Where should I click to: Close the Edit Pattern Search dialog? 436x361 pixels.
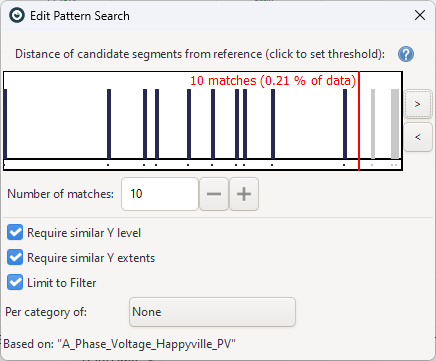click(420, 15)
